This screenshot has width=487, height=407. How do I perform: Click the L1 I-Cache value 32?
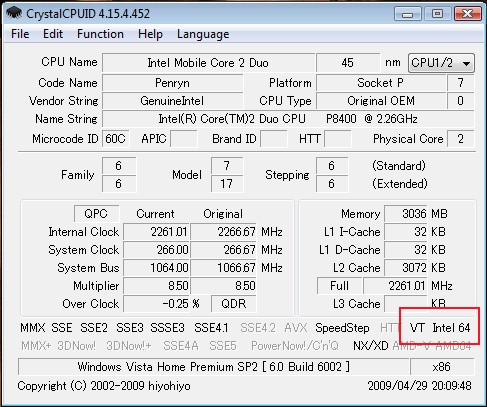point(406,232)
